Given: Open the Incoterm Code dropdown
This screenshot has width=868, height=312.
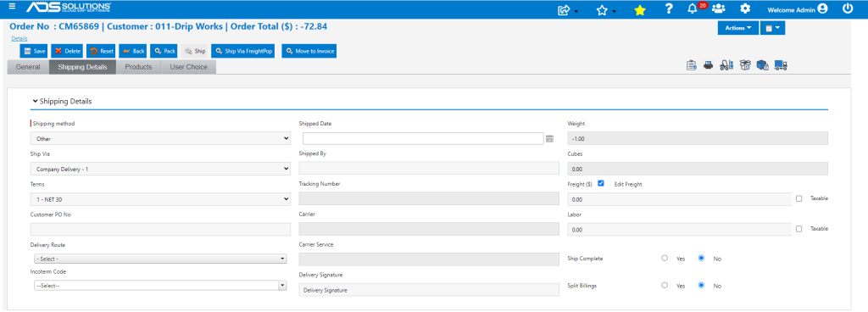Looking at the screenshot, I should (x=160, y=286).
